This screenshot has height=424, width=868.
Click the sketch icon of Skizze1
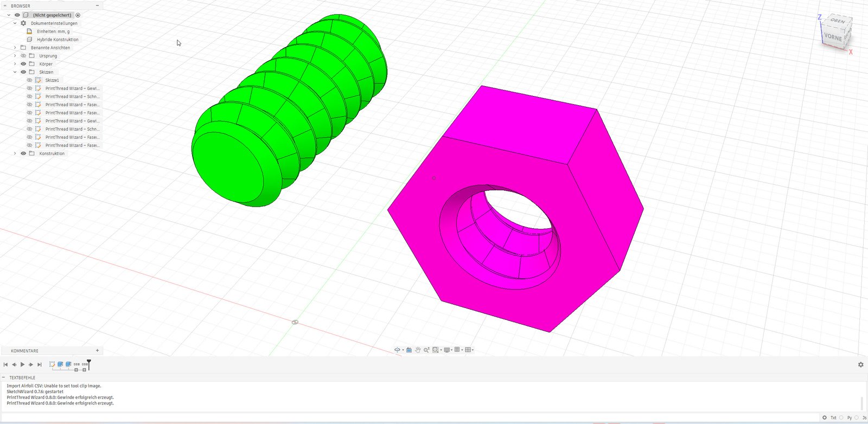pyautogui.click(x=38, y=80)
